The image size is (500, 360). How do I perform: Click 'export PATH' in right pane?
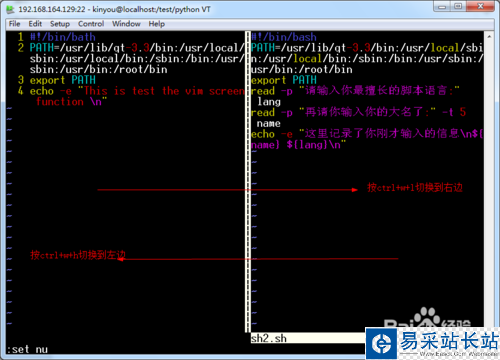(x=284, y=80)
